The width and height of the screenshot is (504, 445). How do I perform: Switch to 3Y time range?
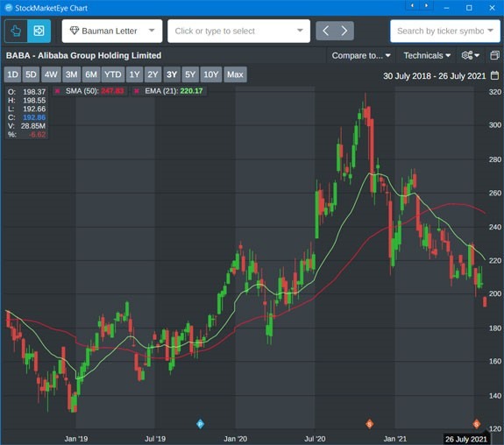pos(172,74)
